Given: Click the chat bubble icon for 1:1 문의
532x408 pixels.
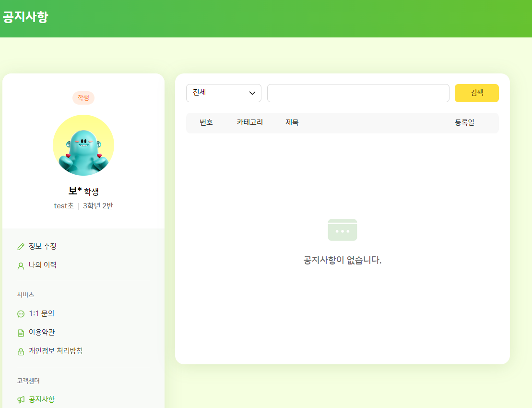Looking at the screenshot, I should (21, 314).
